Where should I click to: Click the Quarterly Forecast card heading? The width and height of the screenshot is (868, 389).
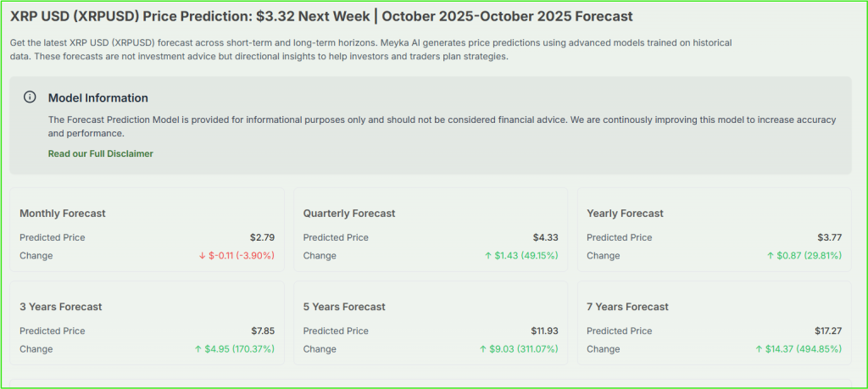pyautogui.click(x=349, y=214)
